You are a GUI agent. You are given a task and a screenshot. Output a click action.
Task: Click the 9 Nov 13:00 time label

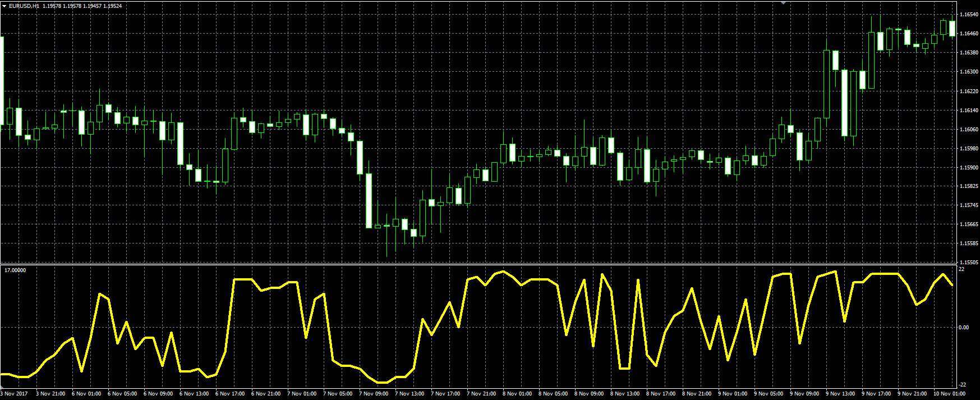click(x=840, y=394)
